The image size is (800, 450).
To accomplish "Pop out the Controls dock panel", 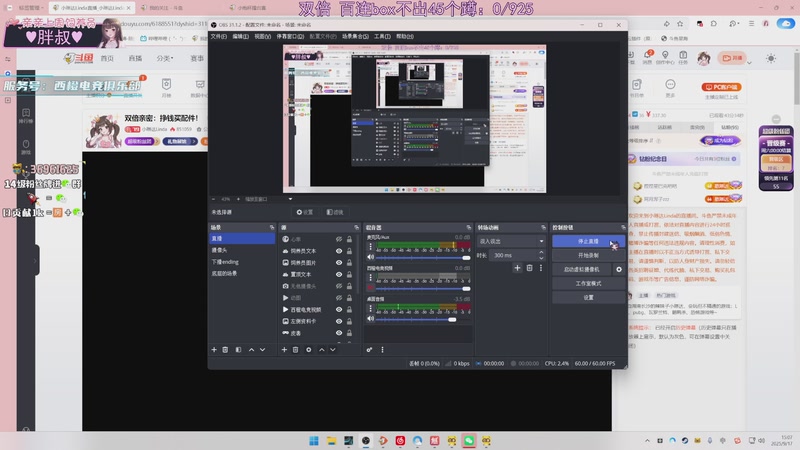I will tap(623, 227).
